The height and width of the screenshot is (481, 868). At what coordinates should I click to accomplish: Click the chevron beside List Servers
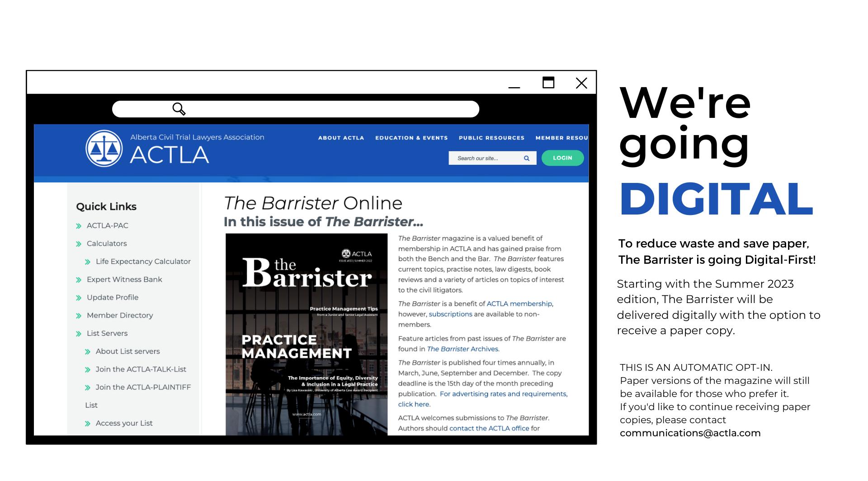point(79,334)
